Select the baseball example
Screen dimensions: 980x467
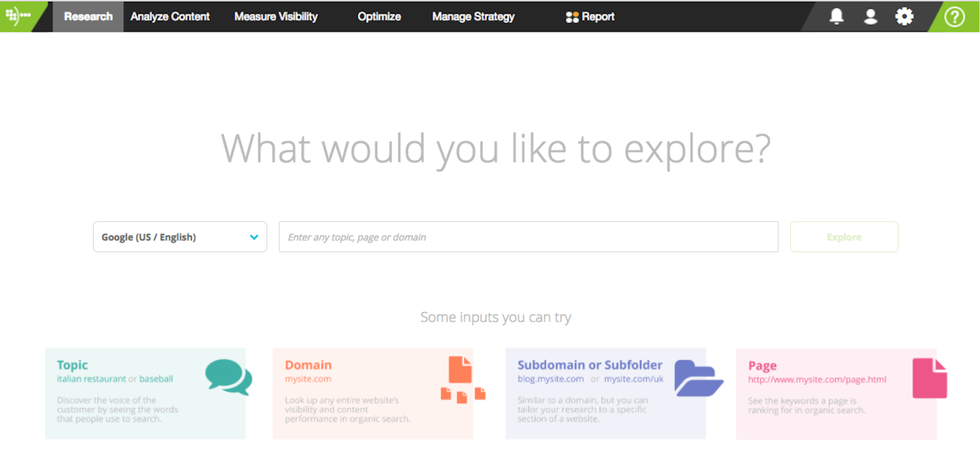[156, 379]
